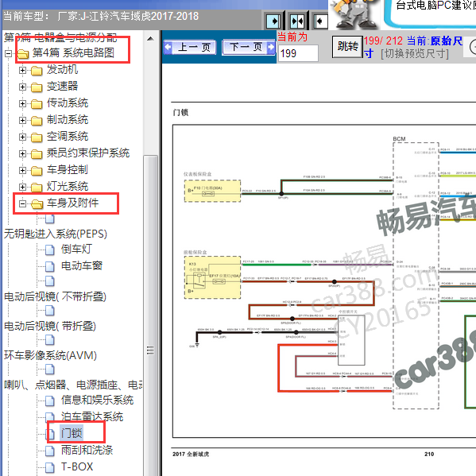Click the mechanic mascot image in header

pyautogui.click(x=355, y=14)
